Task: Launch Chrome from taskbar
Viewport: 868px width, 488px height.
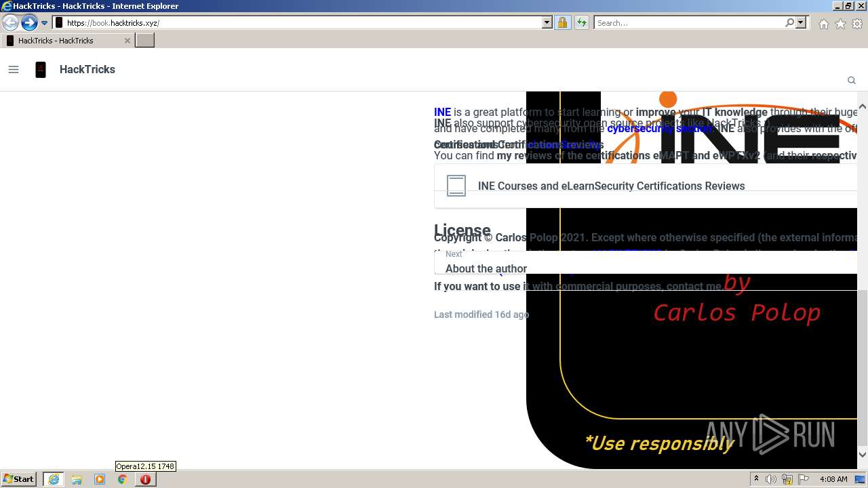Action: [x=123, y=479]
